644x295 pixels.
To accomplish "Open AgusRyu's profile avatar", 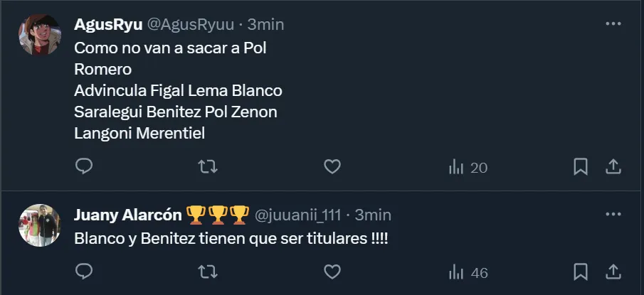I will tap(39, 35).
